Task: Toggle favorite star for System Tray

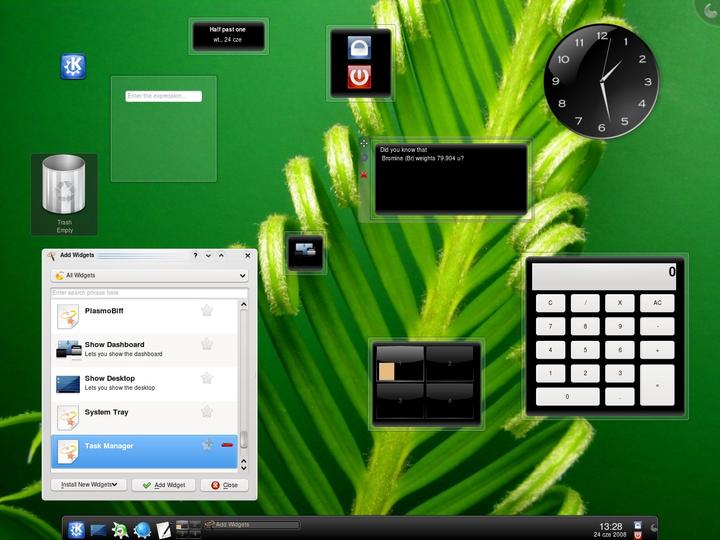Action: (207, 411)
